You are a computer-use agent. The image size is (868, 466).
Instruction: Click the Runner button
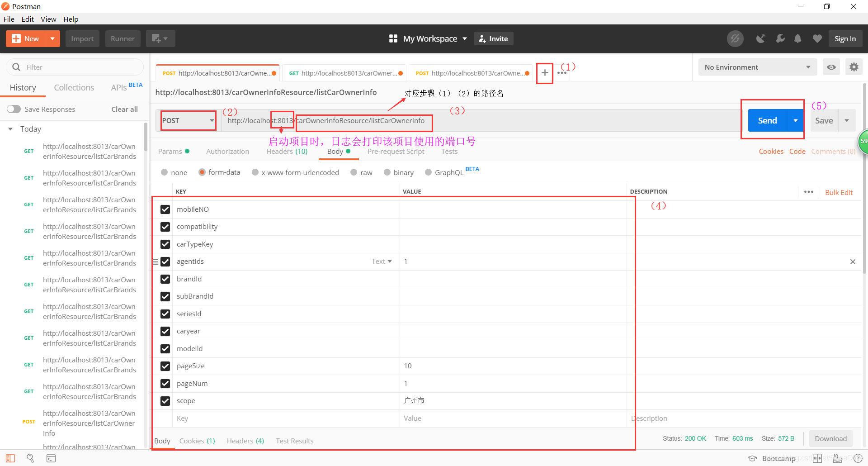(x=123, y=39)
